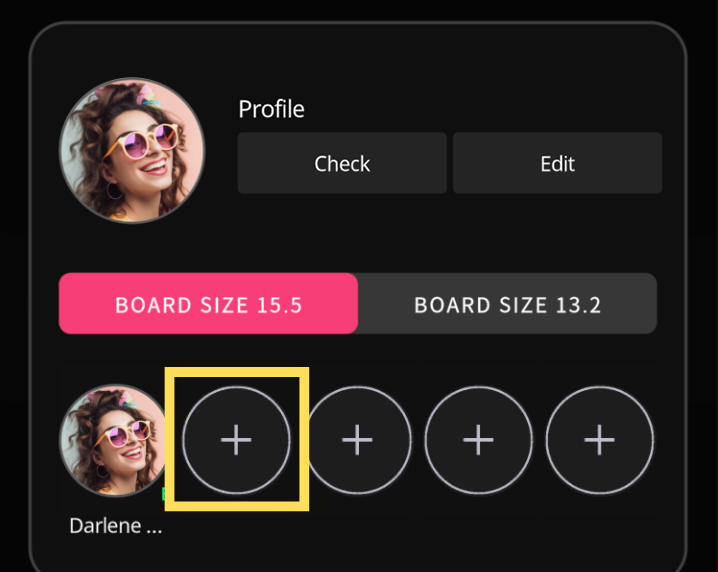The image size is (718, 572).
Task: Click the Edit profile button
Action: 557,163
